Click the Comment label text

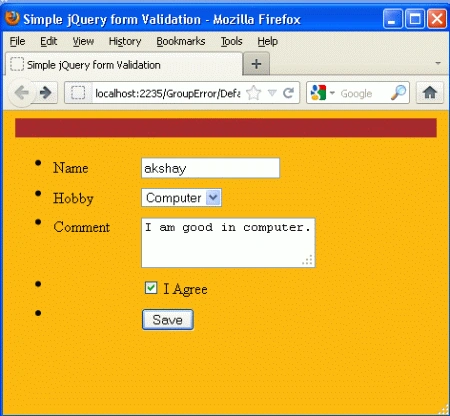82,227
